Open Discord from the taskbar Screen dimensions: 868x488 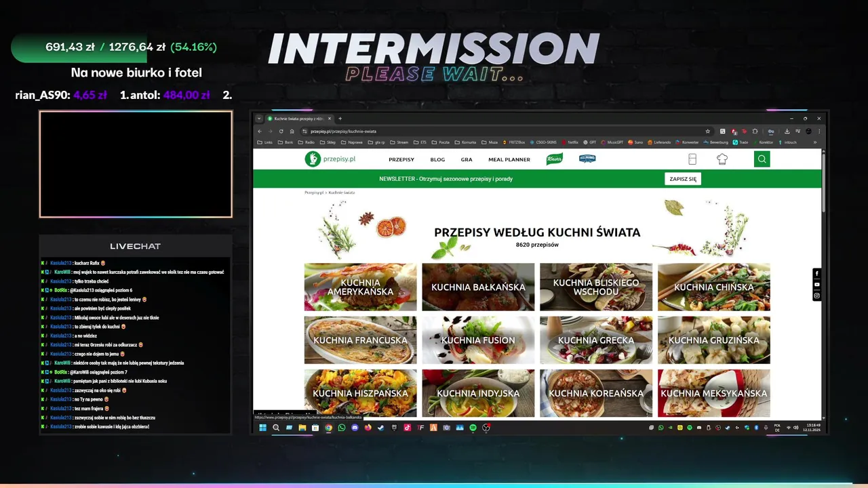(355, 428)
